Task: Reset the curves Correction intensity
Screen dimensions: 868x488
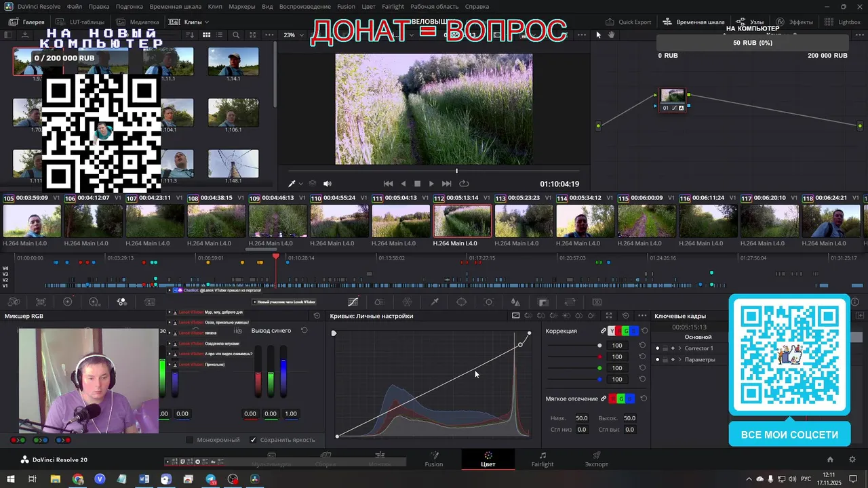Action: (644, 331)
